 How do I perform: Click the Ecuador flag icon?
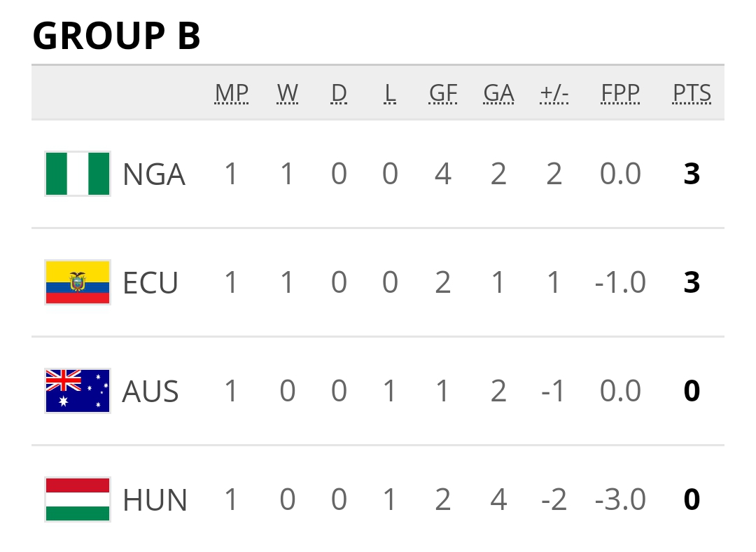click(x=78, y=282)
